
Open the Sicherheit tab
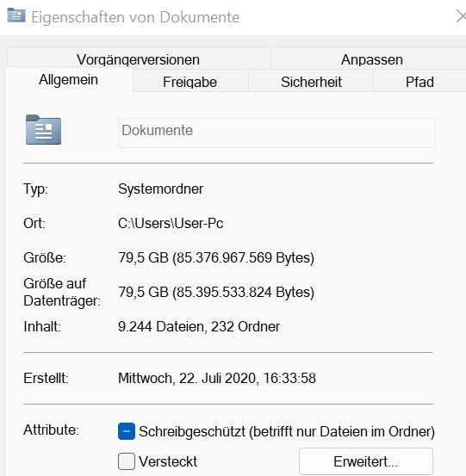(311, 82)
